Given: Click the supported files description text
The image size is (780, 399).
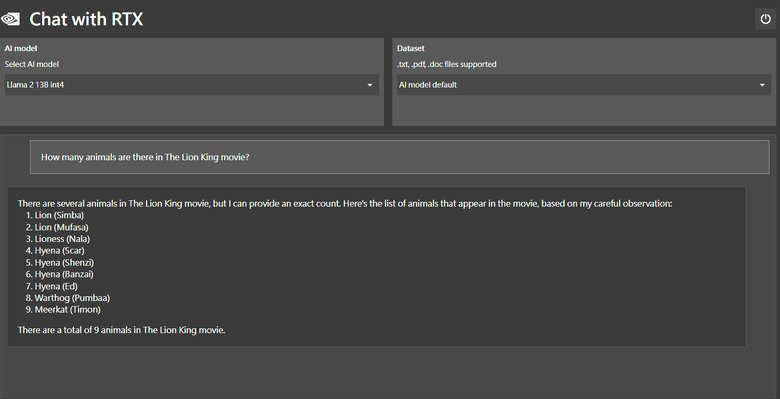Looking at the screenshot, I should click(x=447, y=64).
